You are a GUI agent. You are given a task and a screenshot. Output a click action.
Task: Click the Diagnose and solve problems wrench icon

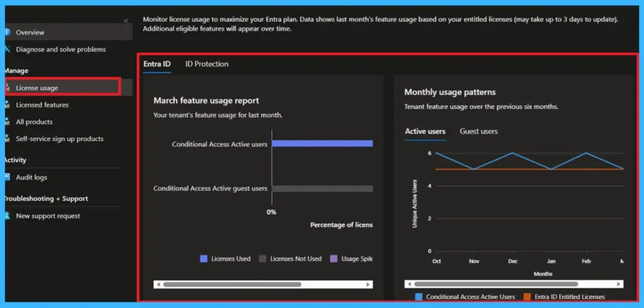click(x=8, y=49)
